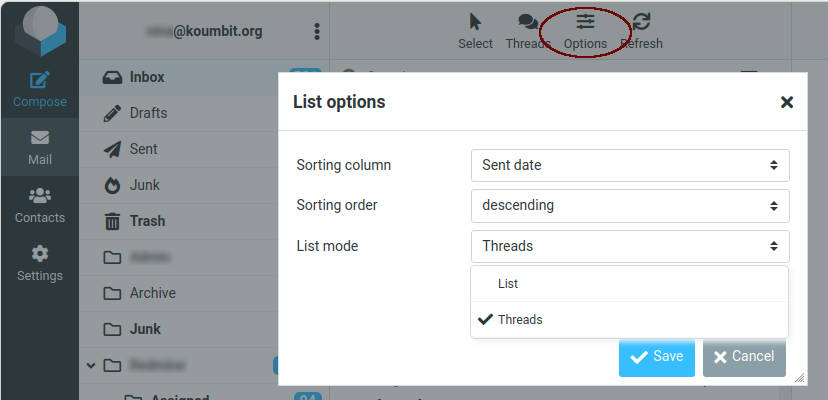Open the Trash folder
828x400 pixels.
tap(147, 221)
